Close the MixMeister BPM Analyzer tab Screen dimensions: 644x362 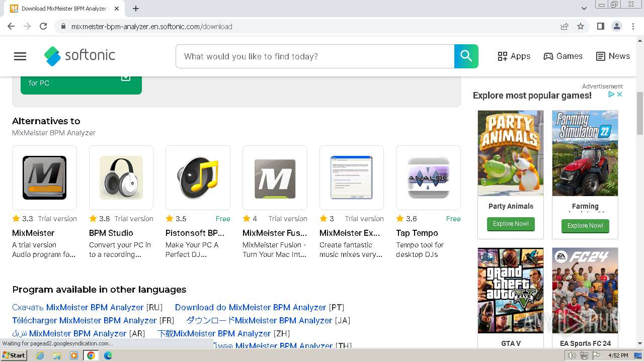coord(117,9)
